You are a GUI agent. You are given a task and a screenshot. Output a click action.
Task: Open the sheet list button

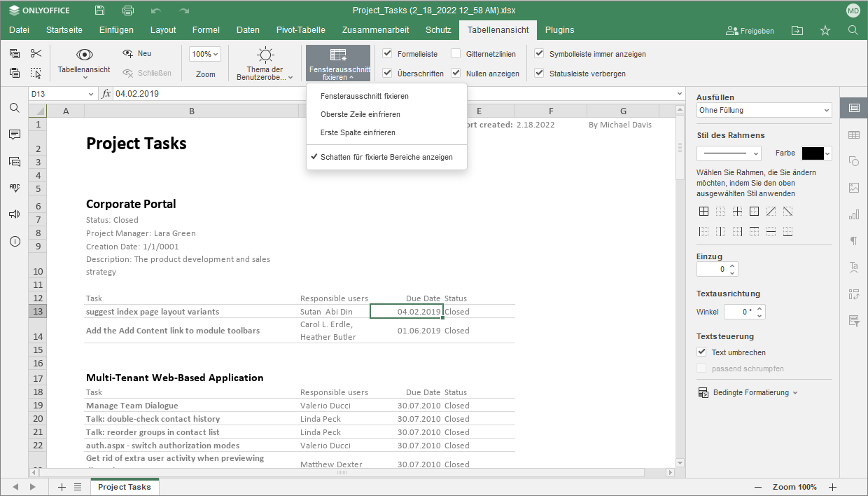click(78, 487)
